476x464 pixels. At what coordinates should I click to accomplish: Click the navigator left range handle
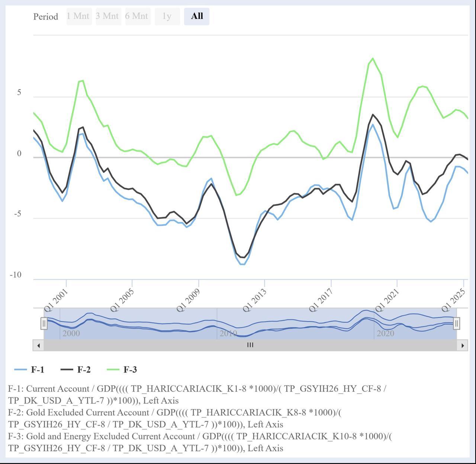pos(44,323)
